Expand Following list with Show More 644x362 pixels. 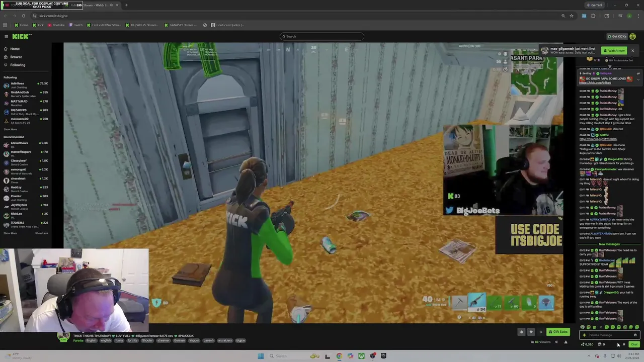[x=10, y=129]
